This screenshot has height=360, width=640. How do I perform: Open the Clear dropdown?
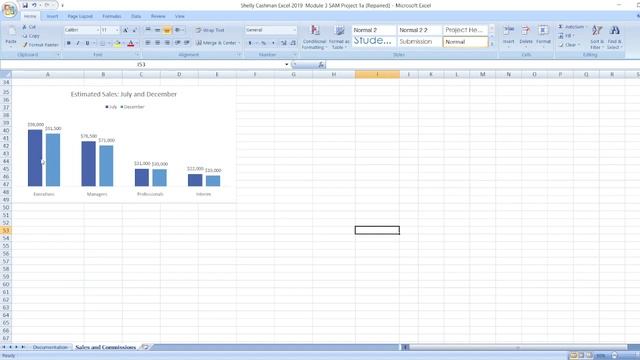click(569, 45)
